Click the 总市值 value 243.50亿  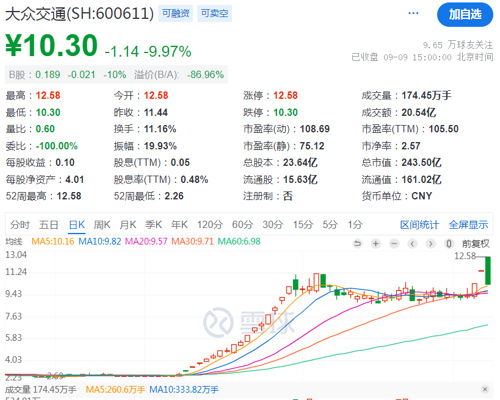coord(421,163)
